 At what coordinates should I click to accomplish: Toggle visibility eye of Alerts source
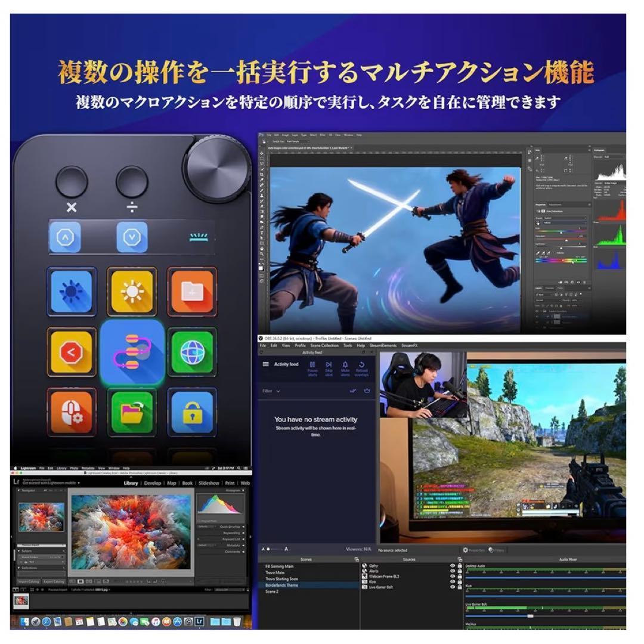point(453,571)
